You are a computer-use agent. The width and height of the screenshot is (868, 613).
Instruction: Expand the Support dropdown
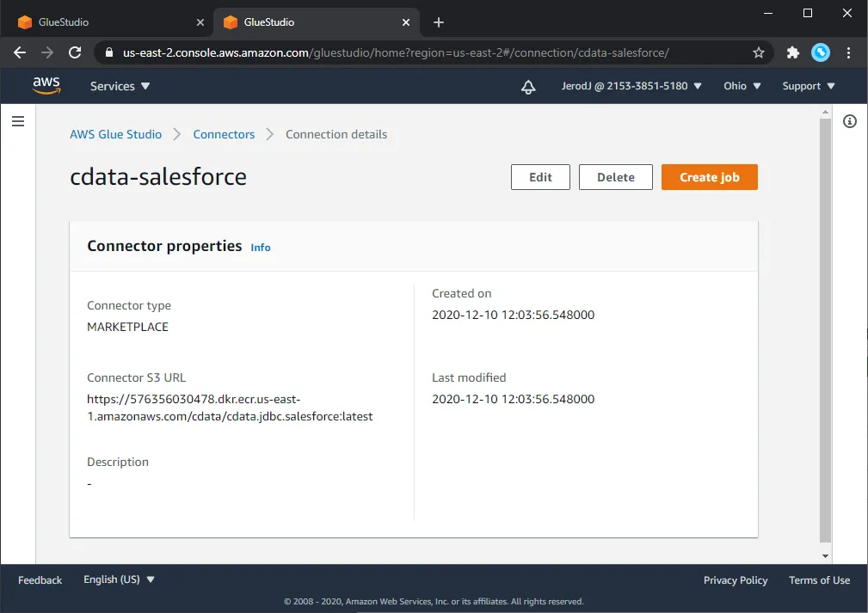(x=807, y=85)
